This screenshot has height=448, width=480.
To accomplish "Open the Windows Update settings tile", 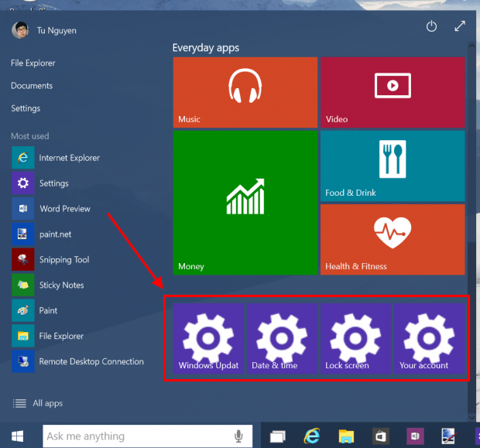I will (x=208, y=338).
